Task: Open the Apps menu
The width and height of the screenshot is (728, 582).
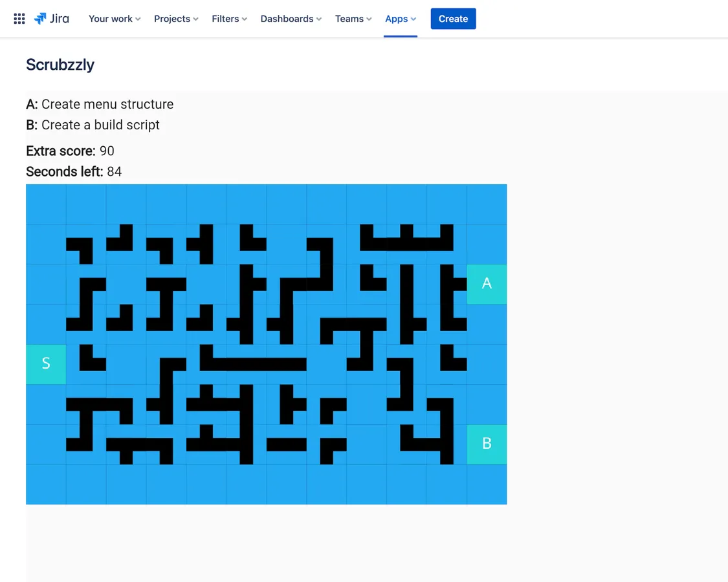Action: [x=400, y=19]
